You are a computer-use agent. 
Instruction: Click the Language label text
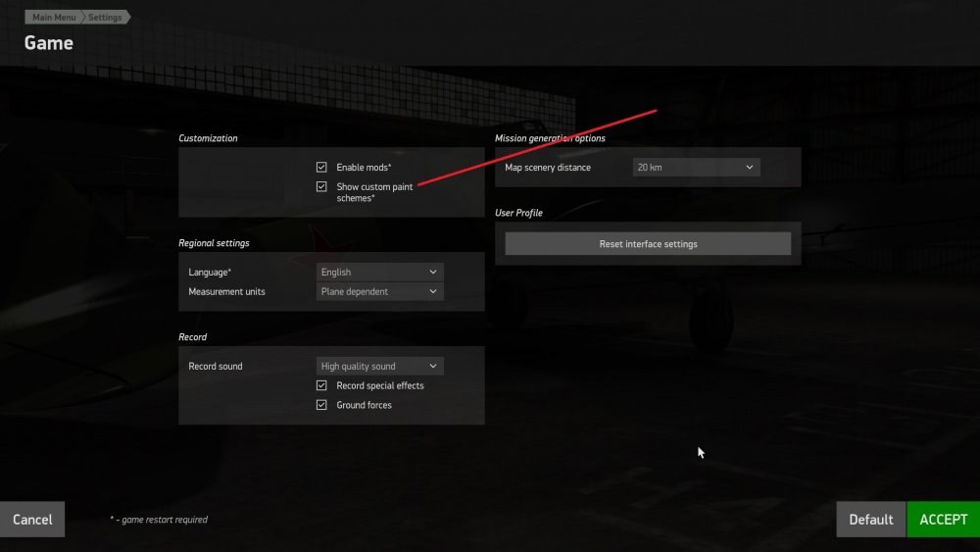[x=210, y=272]
